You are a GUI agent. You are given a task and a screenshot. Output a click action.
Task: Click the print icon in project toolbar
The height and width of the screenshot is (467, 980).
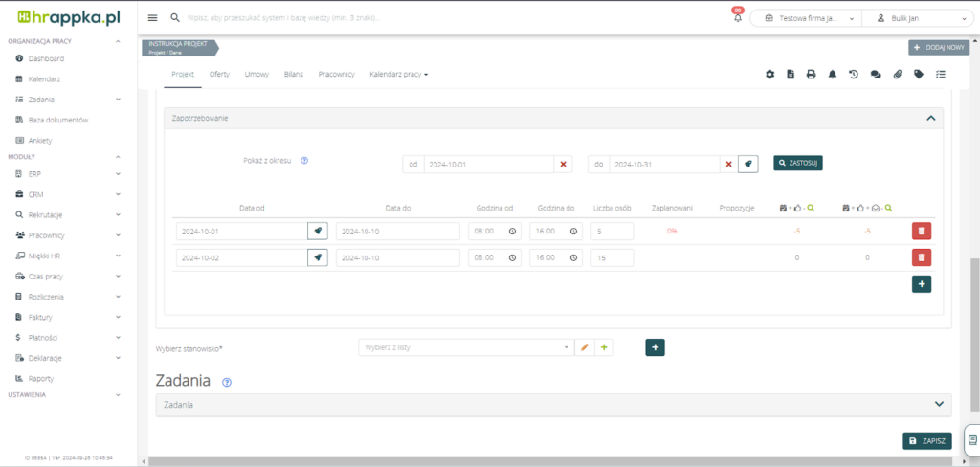(x=811, y=75)
